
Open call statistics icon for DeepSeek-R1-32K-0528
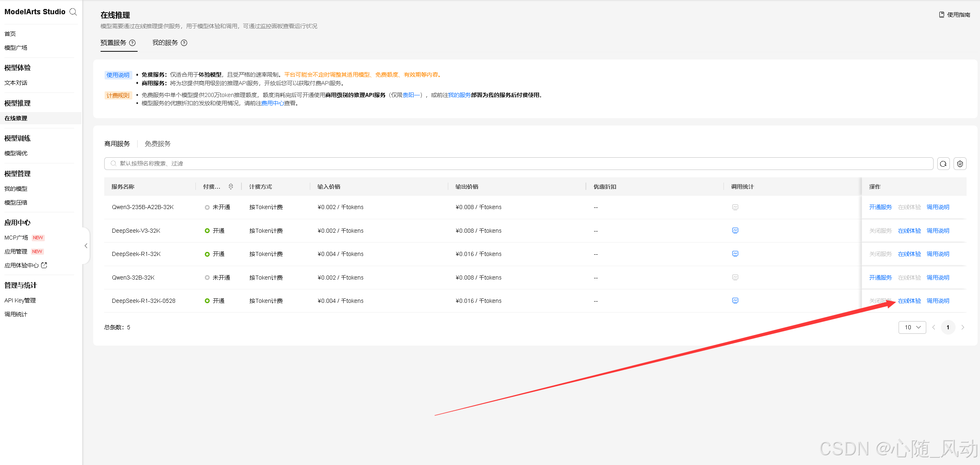tap(735, 300)
